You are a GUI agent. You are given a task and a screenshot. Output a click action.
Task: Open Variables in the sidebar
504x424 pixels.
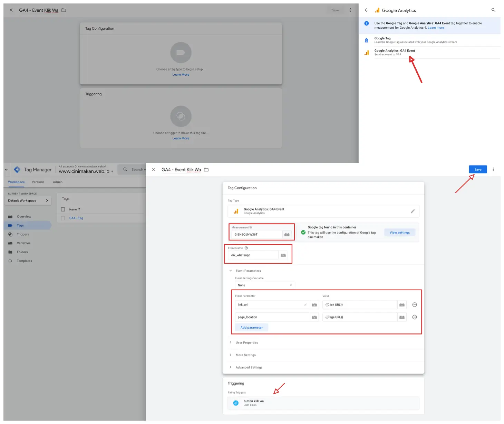23,243
